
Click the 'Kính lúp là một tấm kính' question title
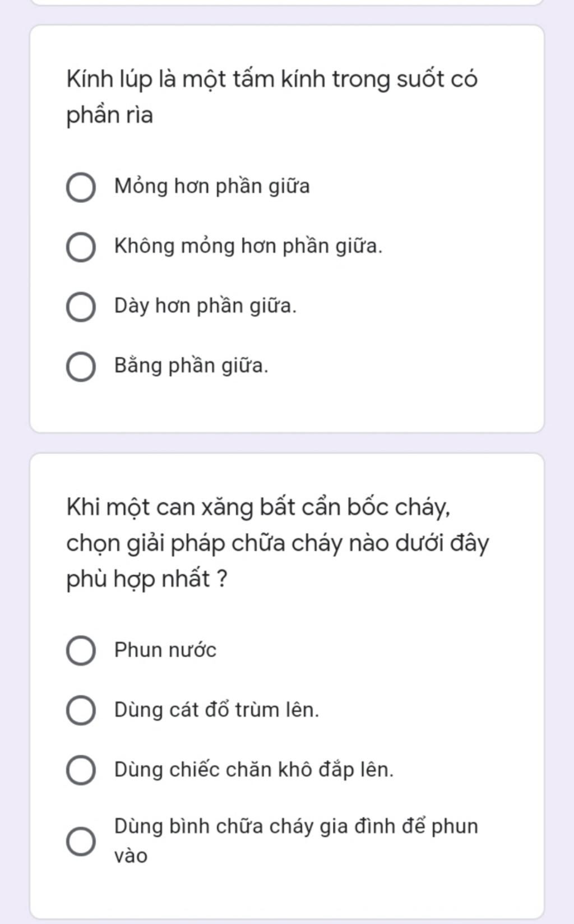tap(272, 96)
